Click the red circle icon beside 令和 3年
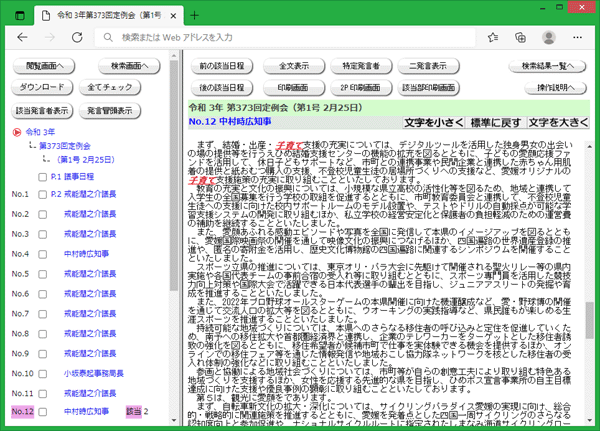Viewport: 600px width, 431px height. coord(17,132)
